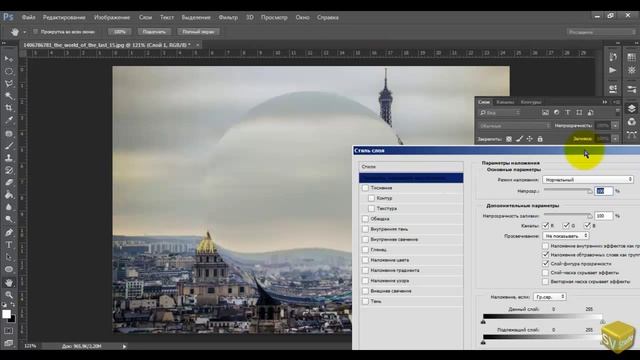Select the Horizontal Type tool

pos(9,245)
